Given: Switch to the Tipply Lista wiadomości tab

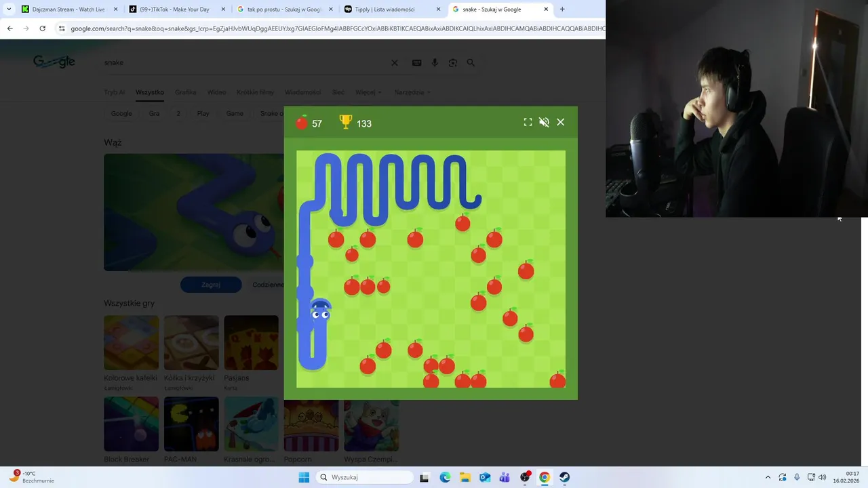Looking at the screenshot, I should [x=391, y=9].
